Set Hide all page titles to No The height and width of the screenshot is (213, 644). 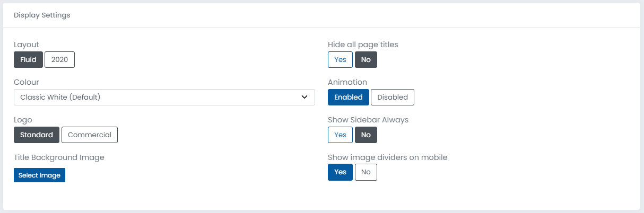coord(366,60)
